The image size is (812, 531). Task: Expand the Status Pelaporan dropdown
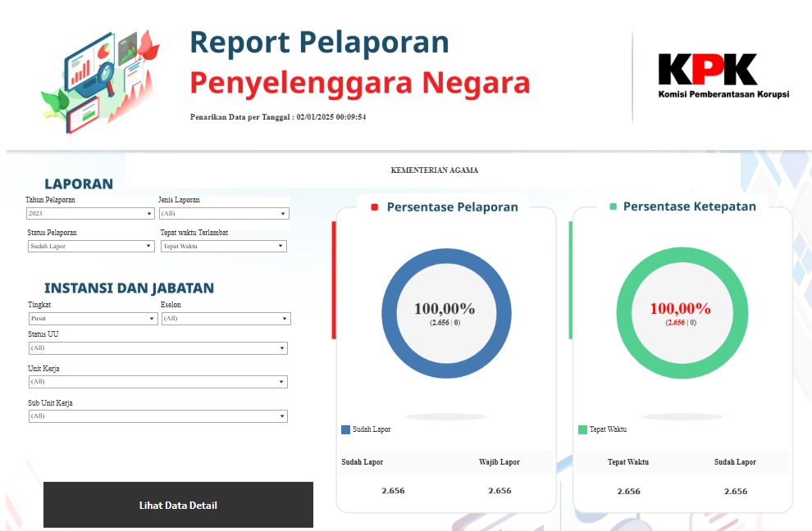pyautogui.click(x=89, y=246)
